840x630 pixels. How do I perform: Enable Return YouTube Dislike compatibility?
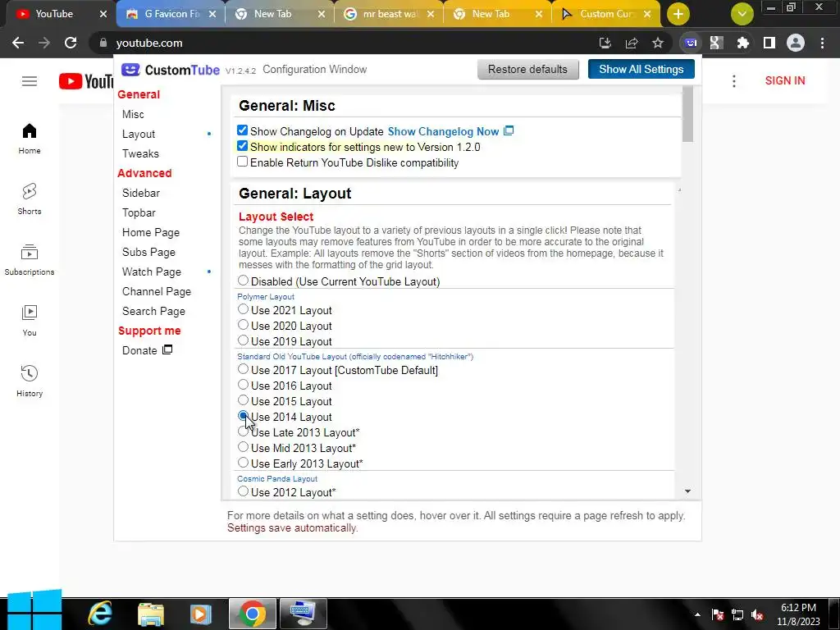242,162
